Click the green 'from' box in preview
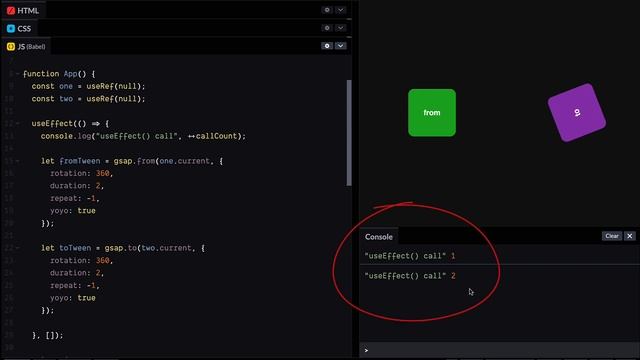The image size is (640, 360). [x=432, y=113]
